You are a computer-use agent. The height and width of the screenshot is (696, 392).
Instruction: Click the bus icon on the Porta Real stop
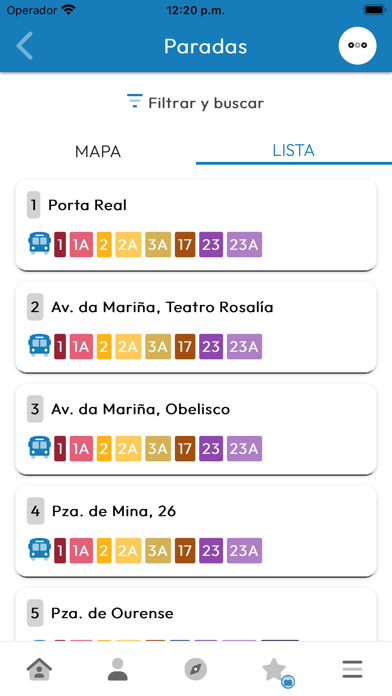(40, 244)
